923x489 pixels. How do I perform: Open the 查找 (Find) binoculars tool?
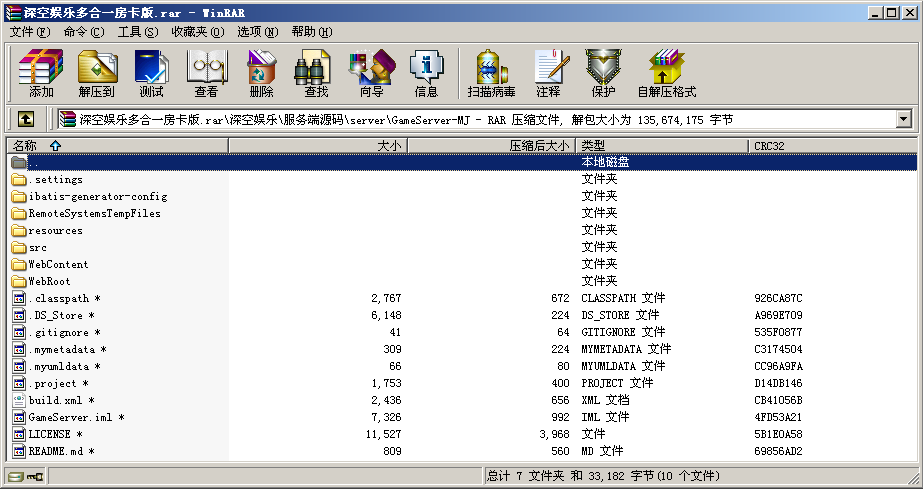tap(316, 73)
